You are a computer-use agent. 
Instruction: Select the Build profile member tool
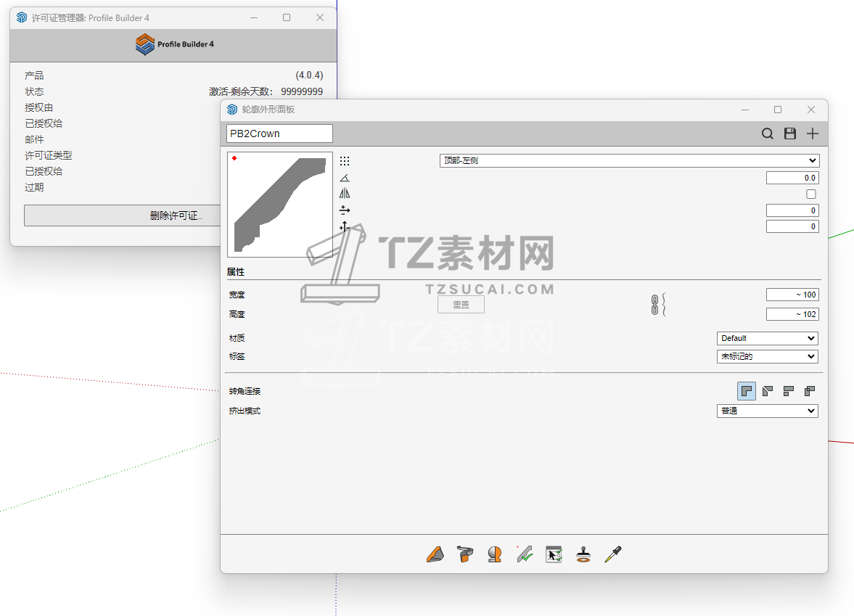pyautogui.click(x=435, y=554)
